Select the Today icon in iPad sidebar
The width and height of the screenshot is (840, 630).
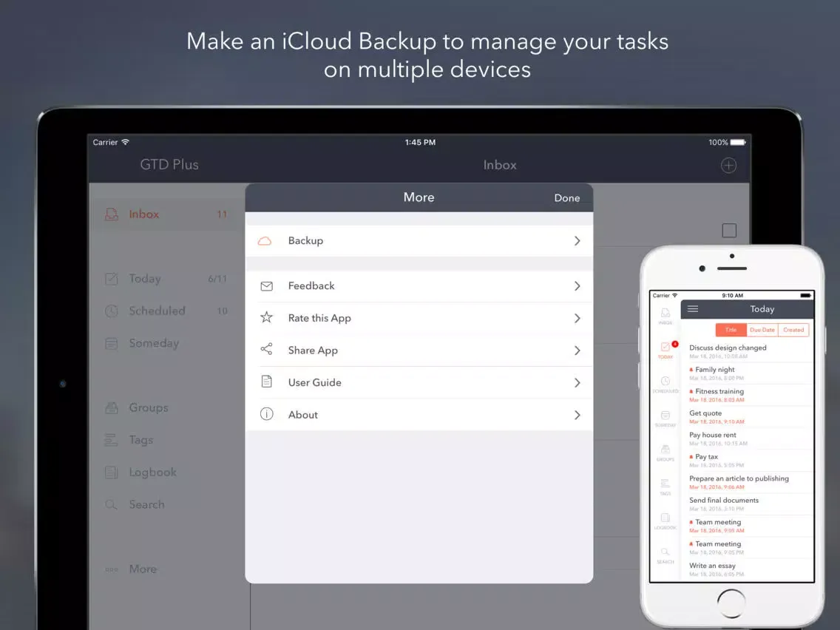[112, 279]
